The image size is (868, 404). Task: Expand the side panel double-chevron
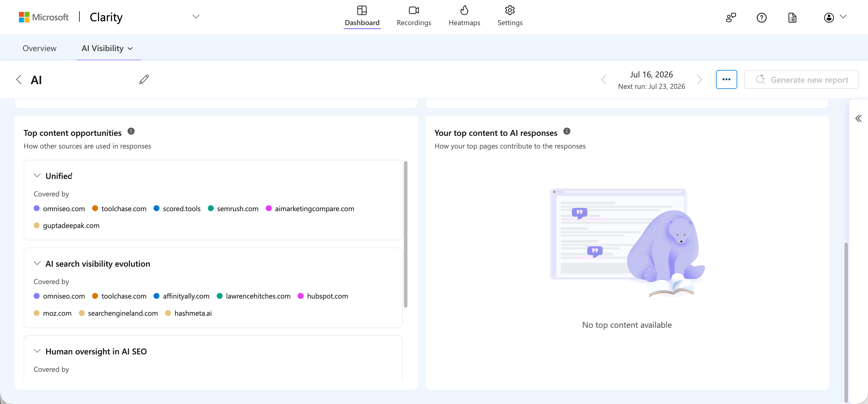[x=858, y=118]
